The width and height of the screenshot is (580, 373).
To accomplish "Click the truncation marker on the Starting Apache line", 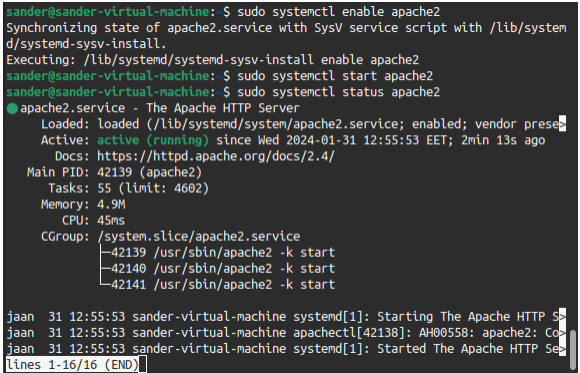I will (562, 317).
